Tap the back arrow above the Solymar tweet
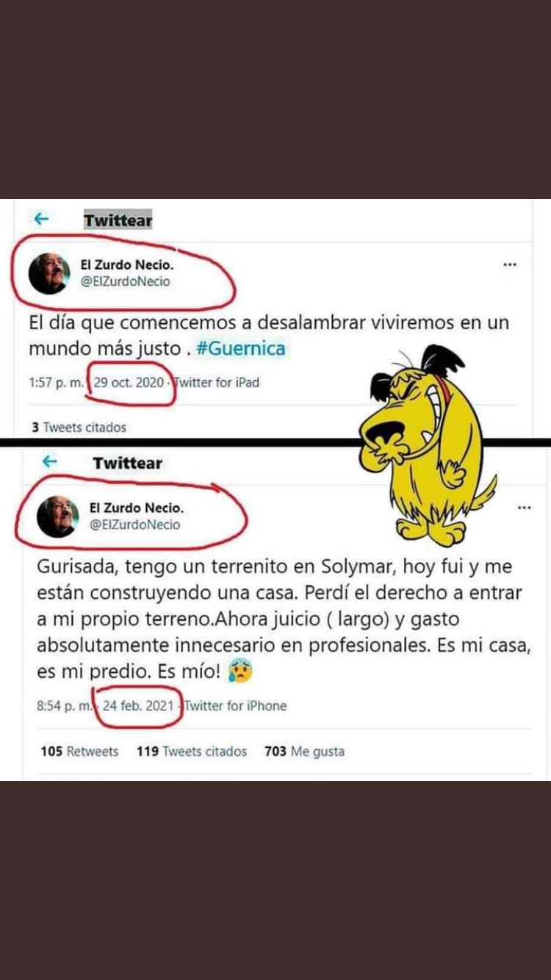Viewport: 551px width, 980px height. pos(49,461)
